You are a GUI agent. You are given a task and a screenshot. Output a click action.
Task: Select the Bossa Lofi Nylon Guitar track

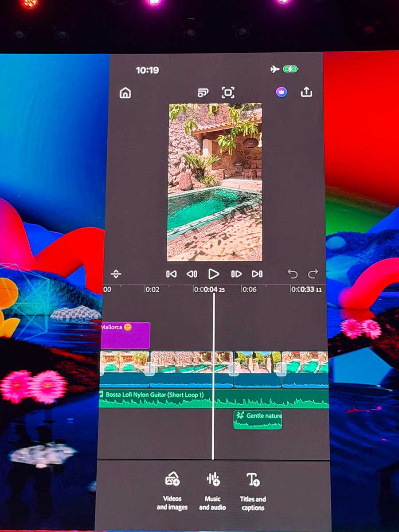214,399
